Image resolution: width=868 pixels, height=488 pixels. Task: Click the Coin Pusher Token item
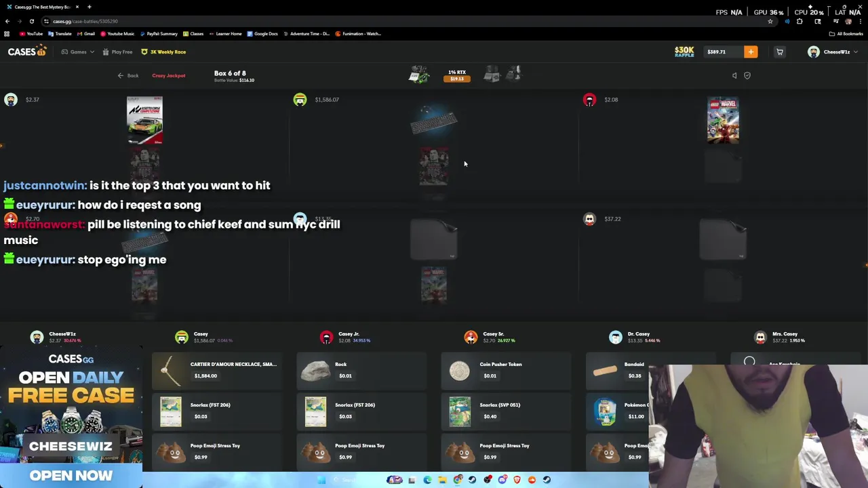point(506,370)
